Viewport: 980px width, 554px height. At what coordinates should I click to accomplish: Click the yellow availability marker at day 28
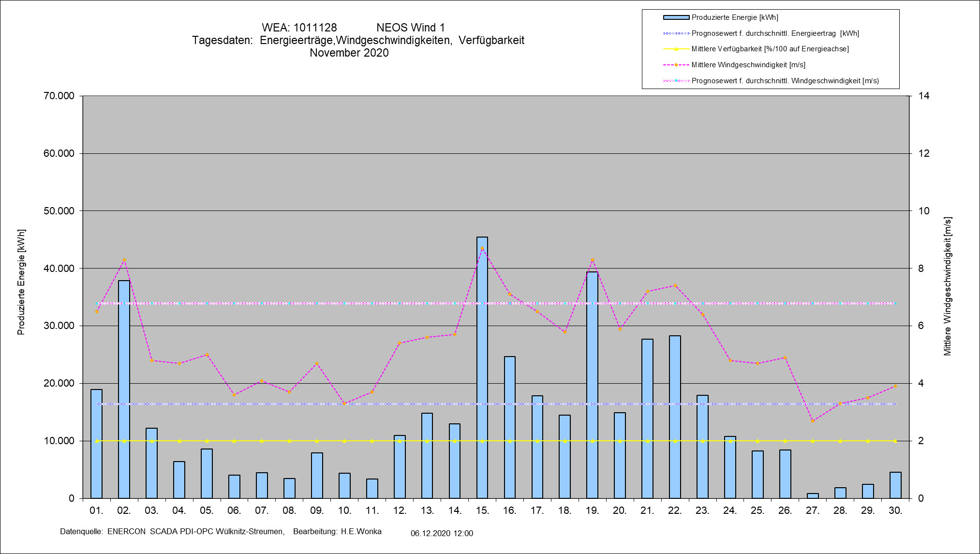[x=840, y=441]
